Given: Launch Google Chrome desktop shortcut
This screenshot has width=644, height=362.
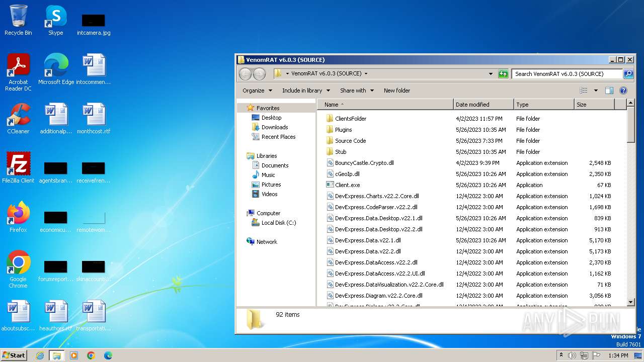Looking at the screenshot, I should (18, 269).
